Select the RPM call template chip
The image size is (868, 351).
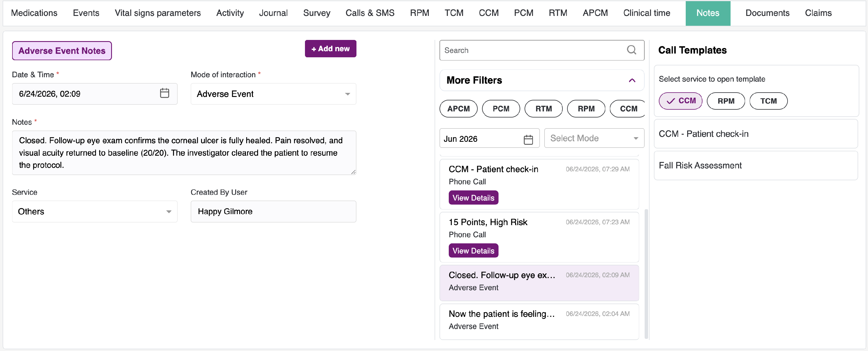click(726, 101)
